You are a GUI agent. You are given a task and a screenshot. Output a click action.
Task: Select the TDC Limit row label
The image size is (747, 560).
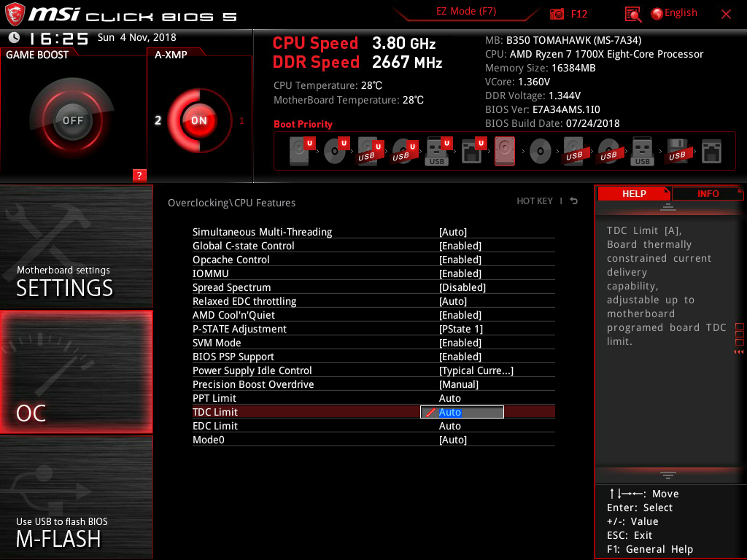215,412
